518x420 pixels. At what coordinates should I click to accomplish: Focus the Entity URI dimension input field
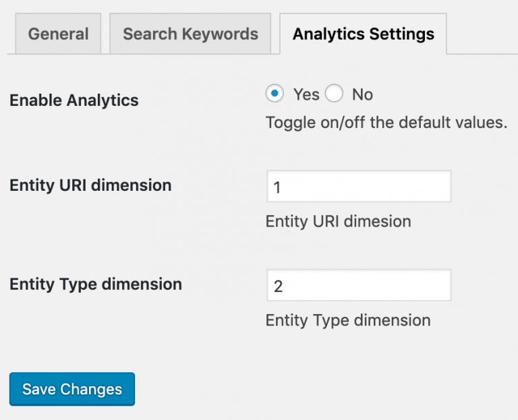coord(358,187)
